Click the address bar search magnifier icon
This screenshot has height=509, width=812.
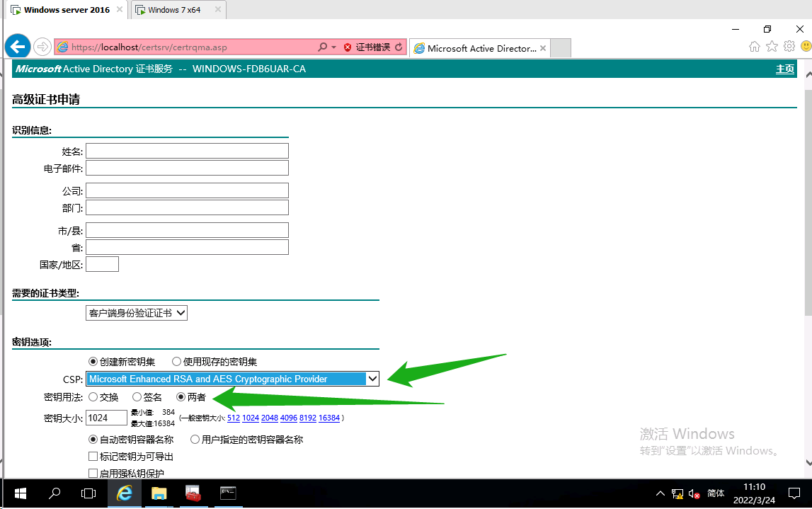pos(323,47)
